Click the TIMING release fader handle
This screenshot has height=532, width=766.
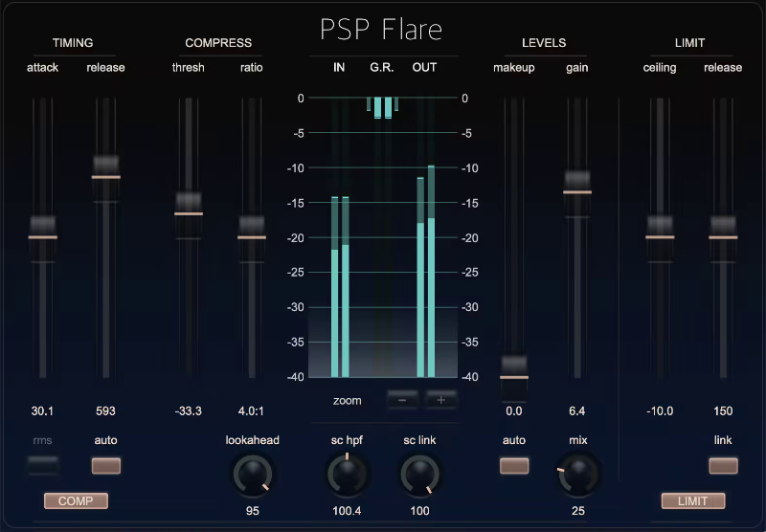pos(105,178)
